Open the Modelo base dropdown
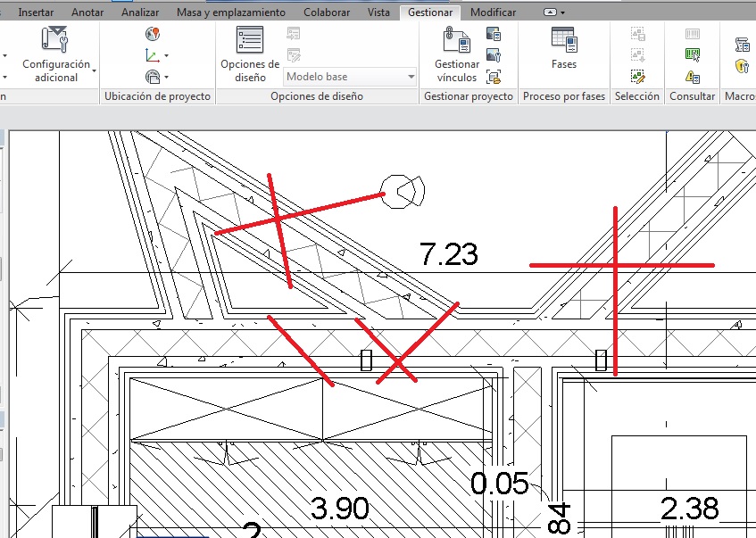The height and width of the screenshot is (538, 756). [x=350, y=77]
